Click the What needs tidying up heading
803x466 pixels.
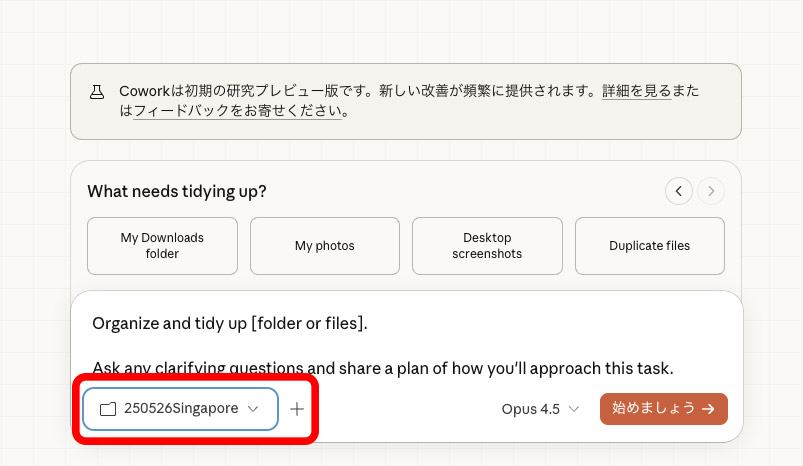[177, 191]
